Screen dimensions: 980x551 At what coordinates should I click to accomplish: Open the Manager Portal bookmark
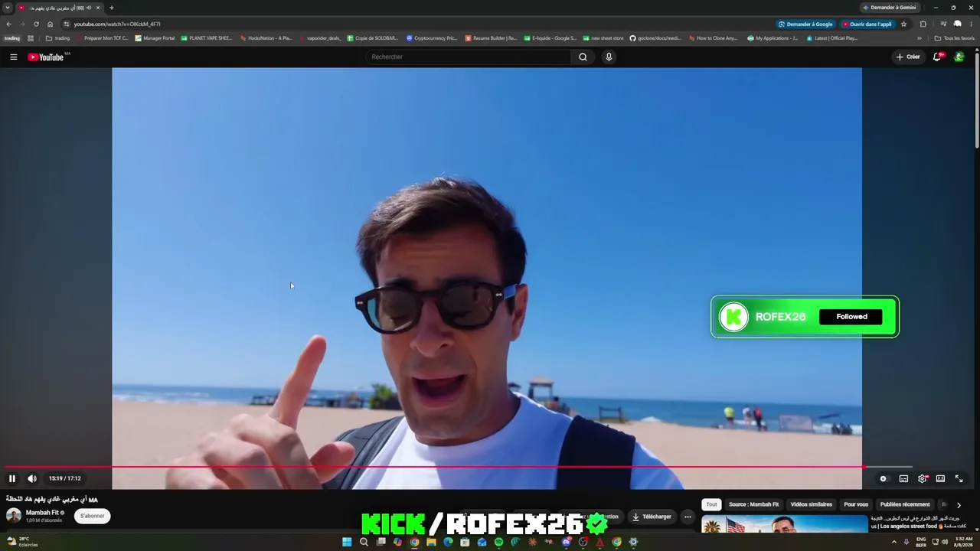coord(155,38)
